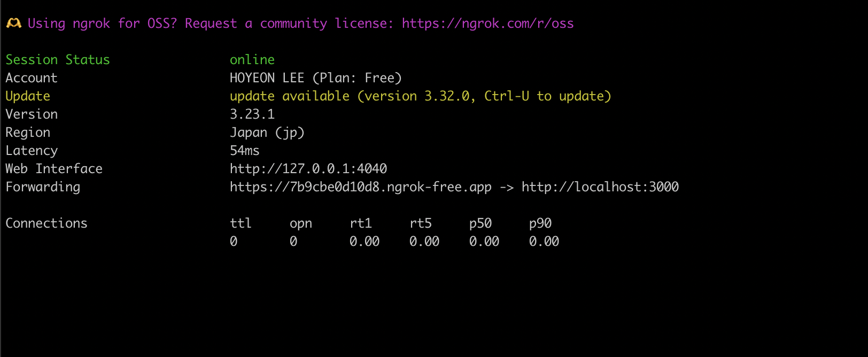Click the Version label
868x357 pixels.
[32, 114]
